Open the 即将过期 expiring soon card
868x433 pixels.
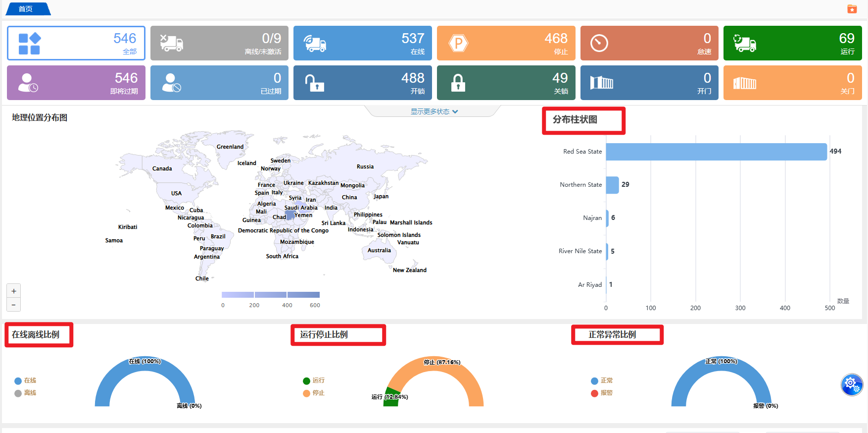[x=76, y=83]
